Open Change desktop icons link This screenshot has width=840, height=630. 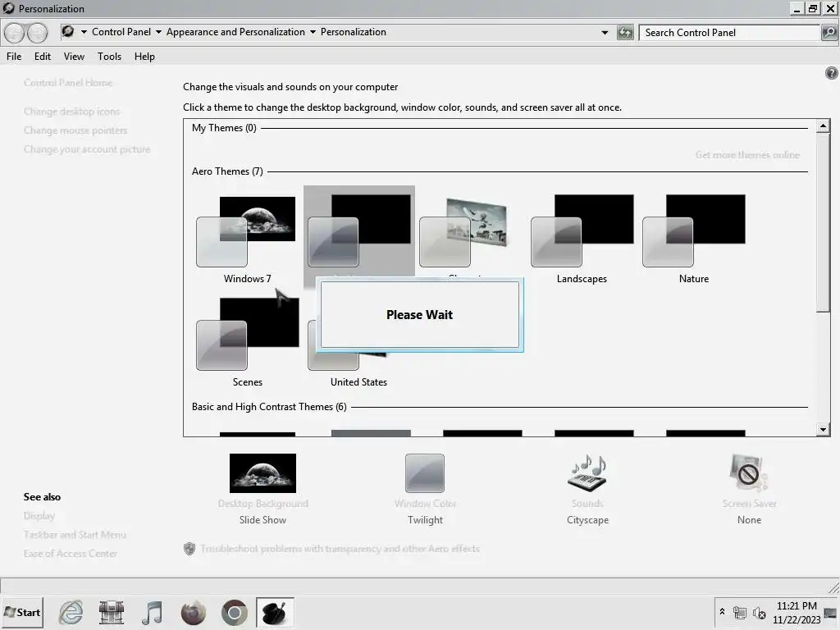pos(72,112)
